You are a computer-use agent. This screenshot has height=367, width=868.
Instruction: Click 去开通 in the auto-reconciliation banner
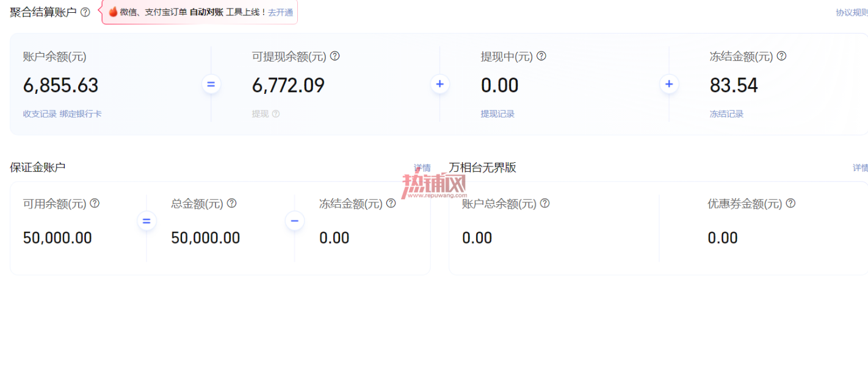click(280, 12)
